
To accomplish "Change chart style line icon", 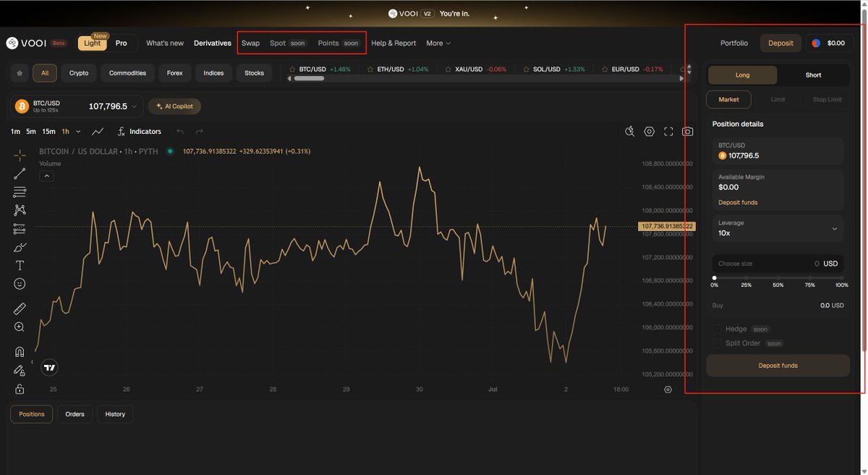I will tap(98, 132).
